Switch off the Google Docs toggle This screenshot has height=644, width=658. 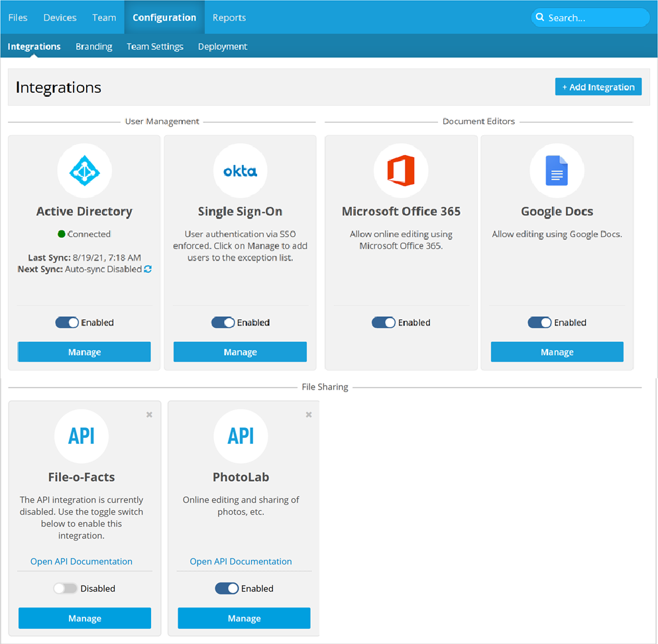(539, 323)
